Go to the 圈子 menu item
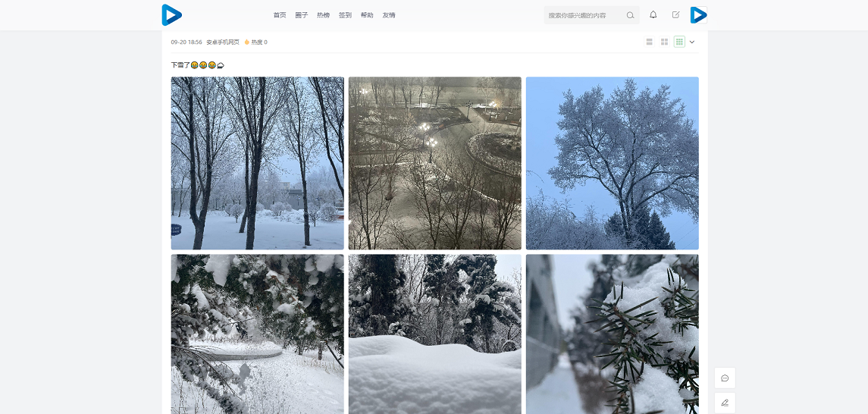This screenshot has height=414, width=868. [x=301, y=15]
